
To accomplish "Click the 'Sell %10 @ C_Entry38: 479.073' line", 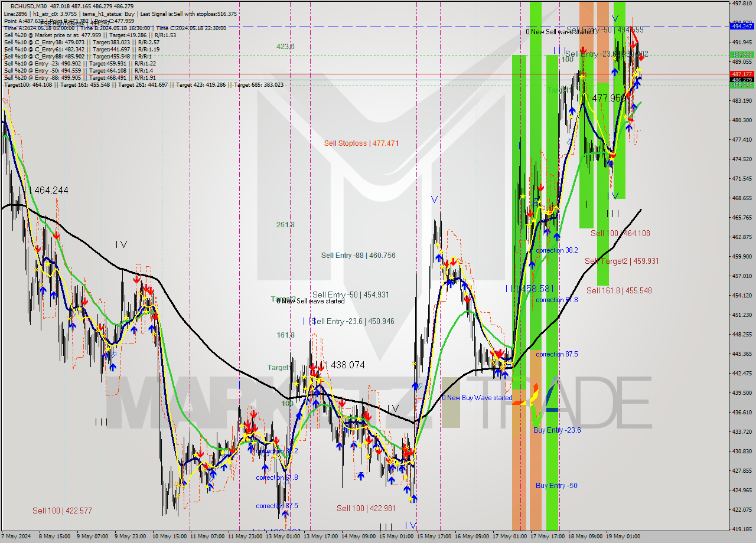I will coord(82,42).
